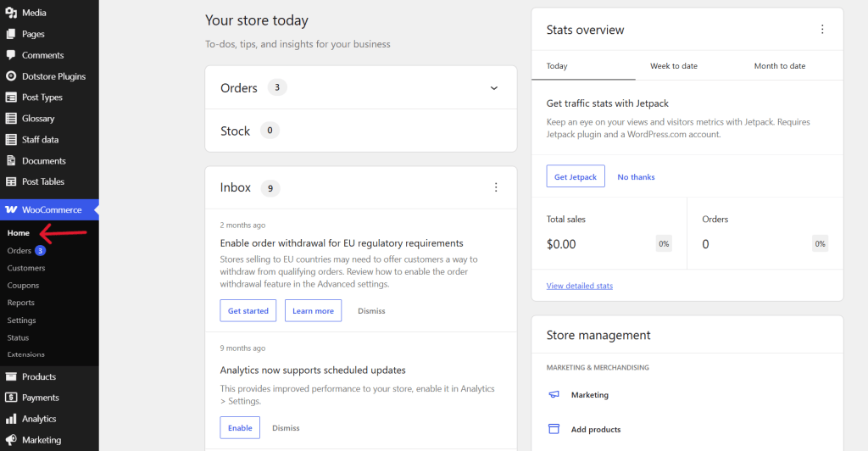Click the '9 months ago' timestamp
This screenshot has width=868, height=451.
pyautogui.click(x=242, y=348)
